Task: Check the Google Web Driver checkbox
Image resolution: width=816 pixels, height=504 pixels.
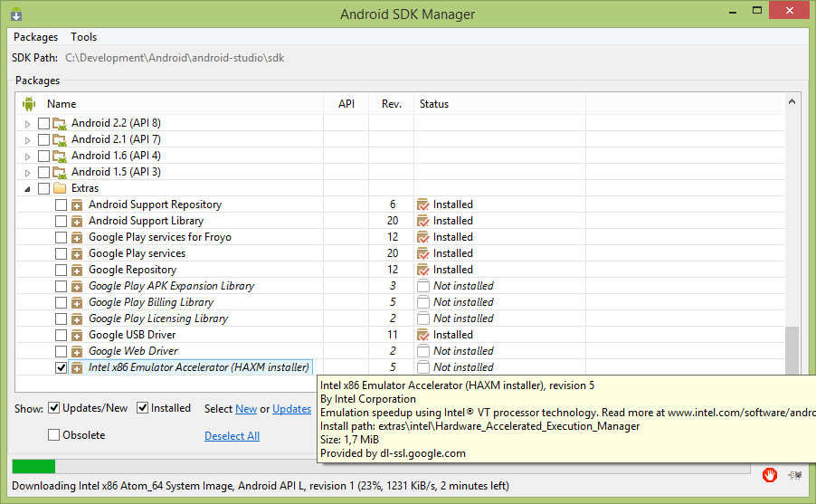Action: coord(61,351)
